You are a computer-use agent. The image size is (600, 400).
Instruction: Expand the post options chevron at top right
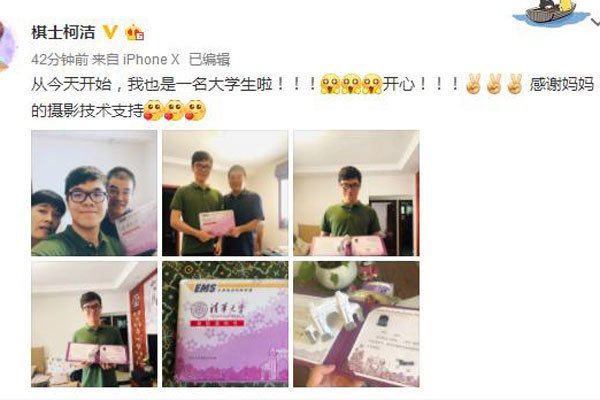(596, 23)
